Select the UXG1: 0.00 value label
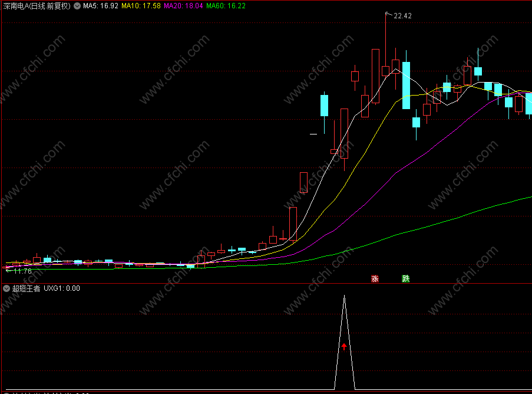The height and width of the screenshot is (394, 532). [x=62, y=288]
